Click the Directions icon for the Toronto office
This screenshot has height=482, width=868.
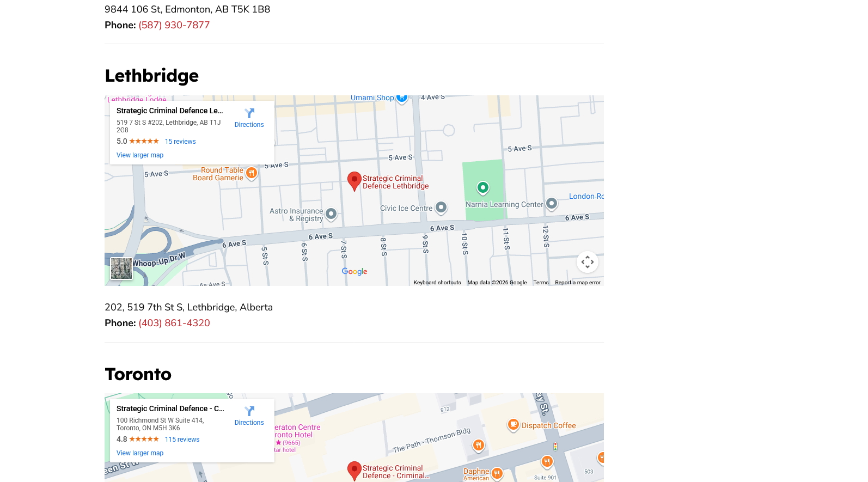click(x=249, y=411)
